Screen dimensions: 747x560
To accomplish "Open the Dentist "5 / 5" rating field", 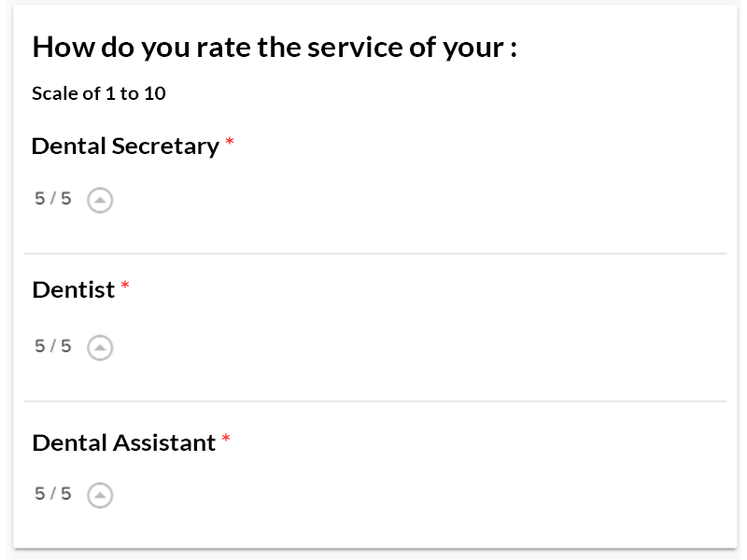I will coord(53,346).
